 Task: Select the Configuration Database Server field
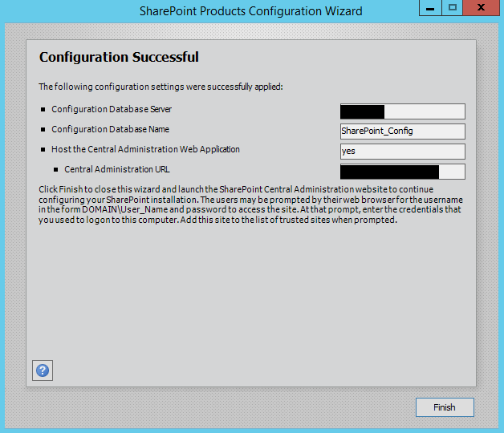click(x=402, y=111)
